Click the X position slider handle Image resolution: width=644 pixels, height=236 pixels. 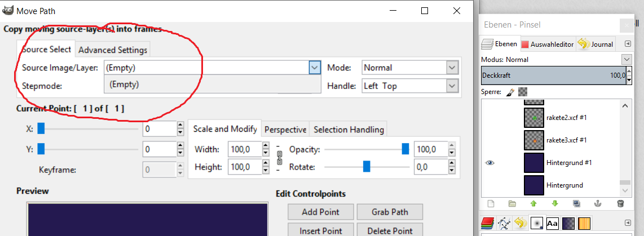41,129
